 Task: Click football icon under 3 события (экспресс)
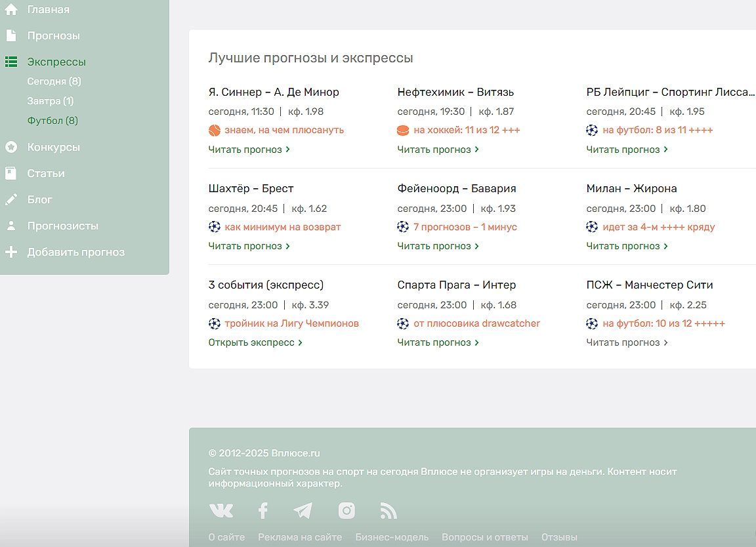(214, 323)
